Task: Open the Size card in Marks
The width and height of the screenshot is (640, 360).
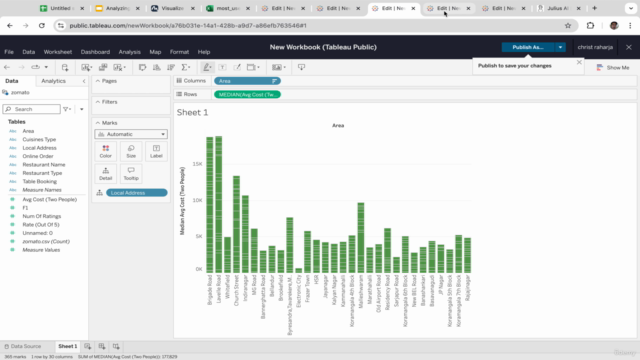Action: click(x=131, y=151)
